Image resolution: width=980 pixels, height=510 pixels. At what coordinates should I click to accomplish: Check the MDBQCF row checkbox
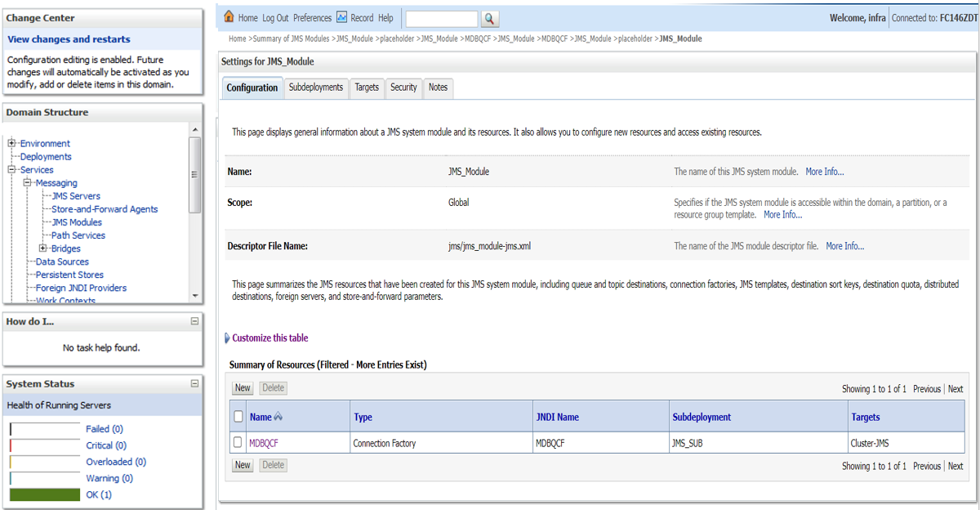(238, 442)
